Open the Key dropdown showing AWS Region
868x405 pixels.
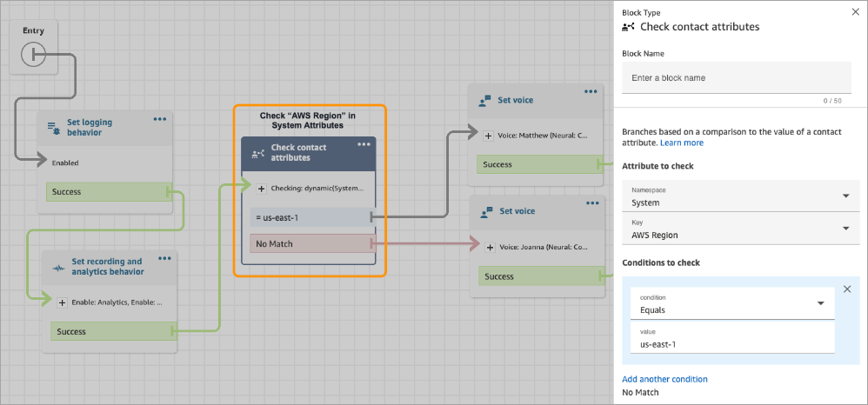click(738, 229)
